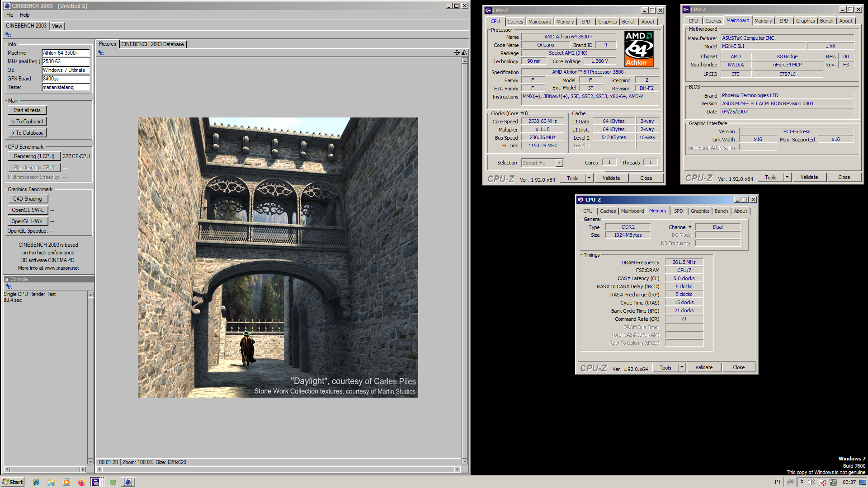Open the Caches tab in CPU-Z CPU window

tap(515, 22)
